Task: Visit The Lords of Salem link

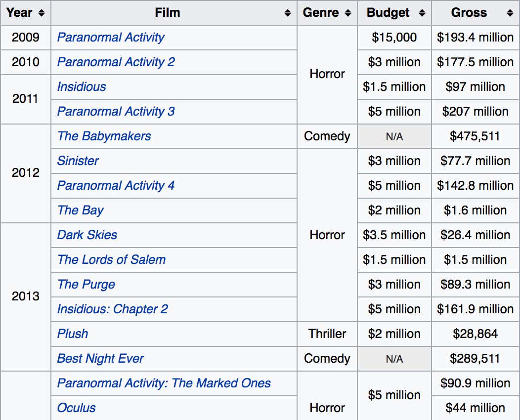Action: [x=111, y=260]
